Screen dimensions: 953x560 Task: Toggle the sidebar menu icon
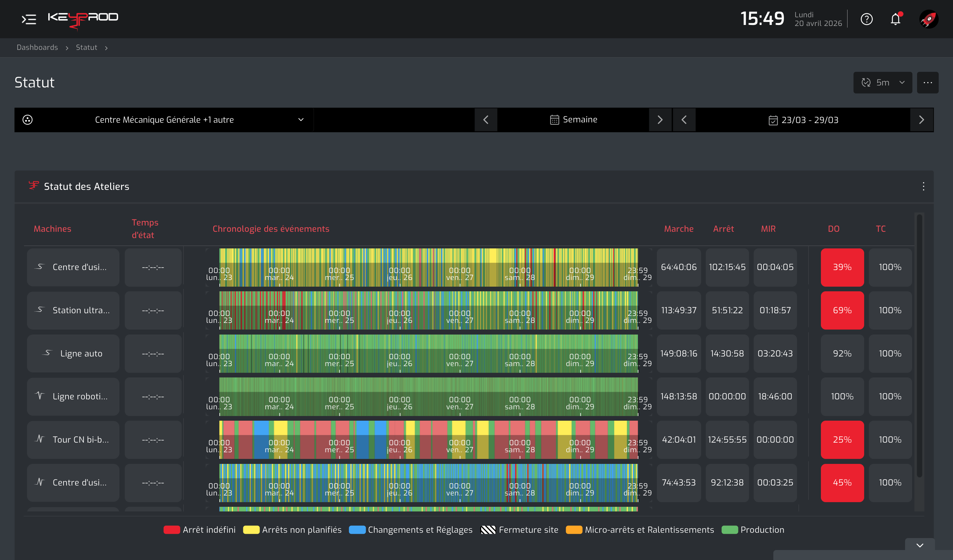[x=29, y=19]
